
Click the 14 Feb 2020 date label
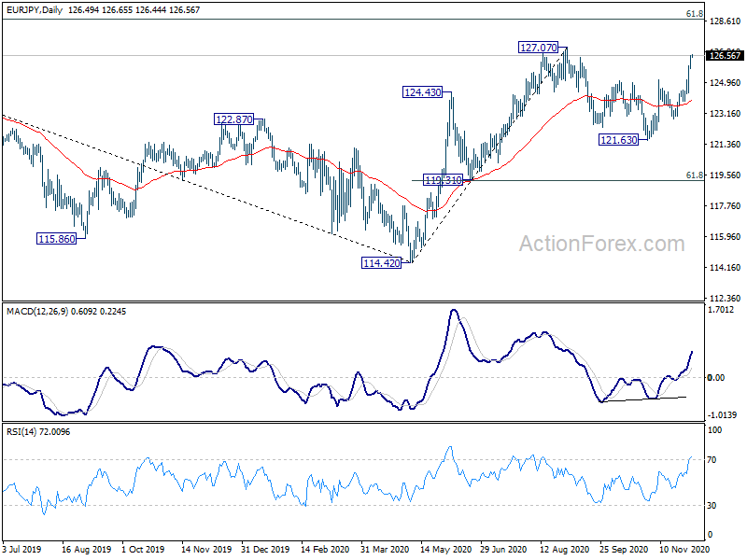point(325,549)
